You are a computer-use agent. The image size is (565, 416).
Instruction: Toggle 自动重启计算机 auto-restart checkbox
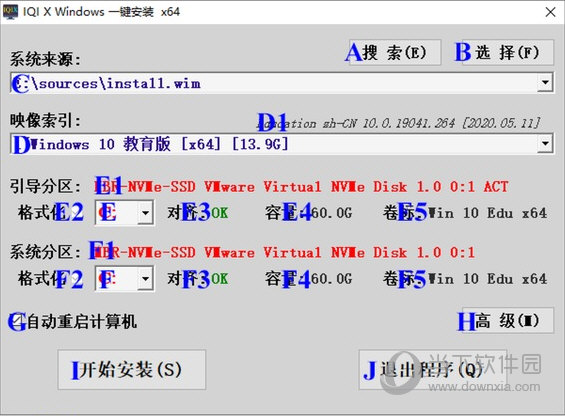coord(16,321)
